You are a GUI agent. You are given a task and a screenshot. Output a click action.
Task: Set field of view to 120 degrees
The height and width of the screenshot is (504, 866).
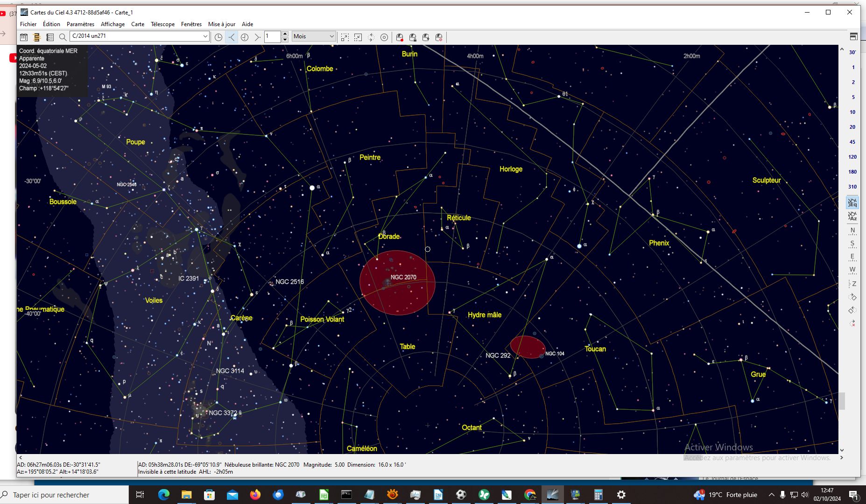pos(852,157)
